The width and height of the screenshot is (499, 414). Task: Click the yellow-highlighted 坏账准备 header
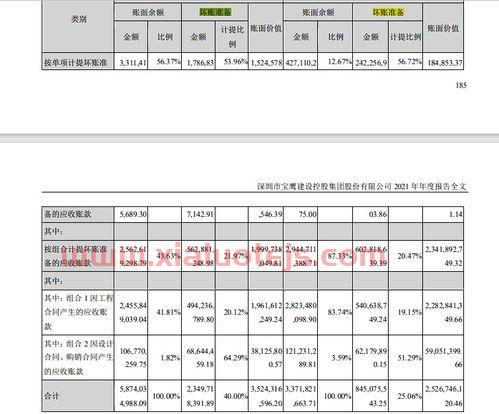tap(388, 12)
